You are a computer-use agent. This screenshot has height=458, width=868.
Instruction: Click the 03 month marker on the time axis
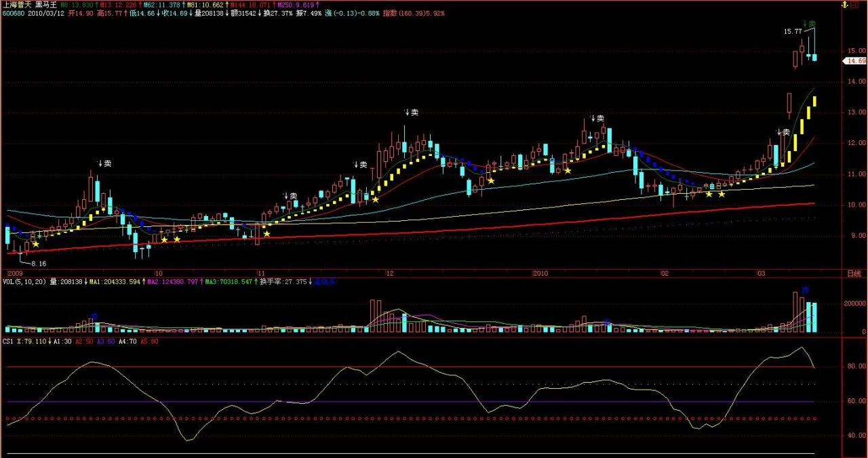pyautogui.click(x=762, y=273)
